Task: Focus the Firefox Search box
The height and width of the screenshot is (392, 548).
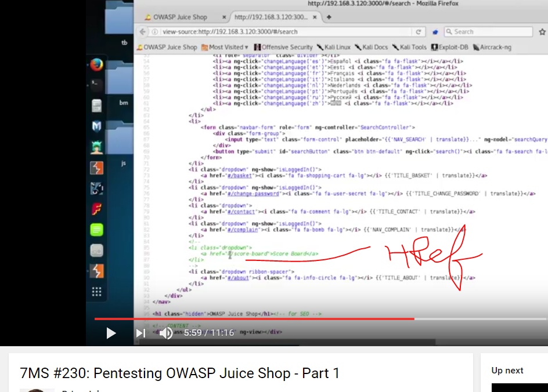Action: click(x=488, y=32)
